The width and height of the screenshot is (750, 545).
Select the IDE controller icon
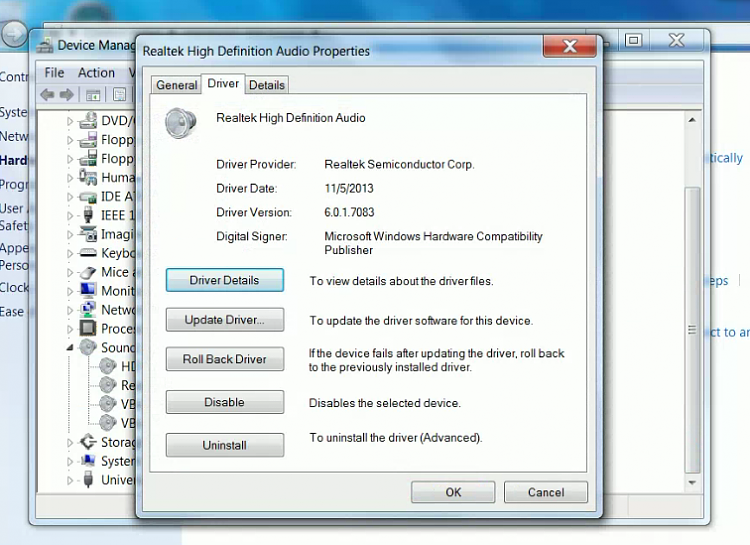pyautogui.click(x=88, y=197)
